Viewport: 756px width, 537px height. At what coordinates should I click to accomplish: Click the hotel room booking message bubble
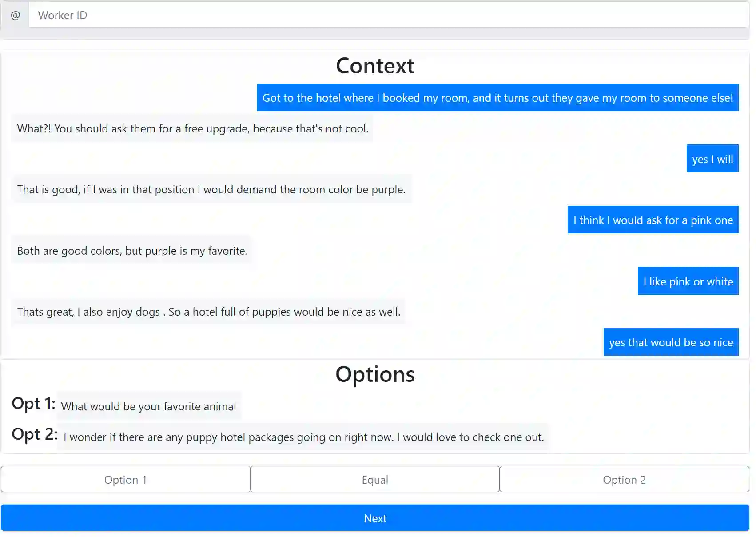(x=497, y=98)
